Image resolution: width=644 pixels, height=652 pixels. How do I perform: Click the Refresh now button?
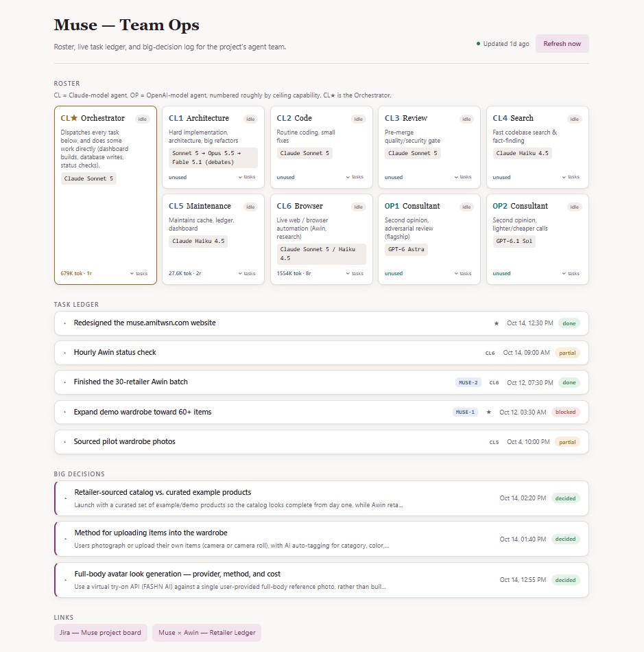tap(562, 44)
